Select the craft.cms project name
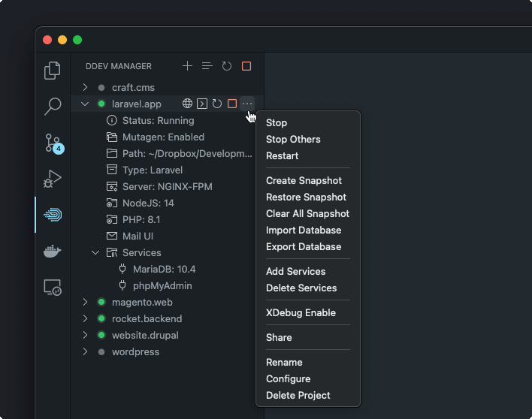This screenshot has width=532, height=419. 133,87
